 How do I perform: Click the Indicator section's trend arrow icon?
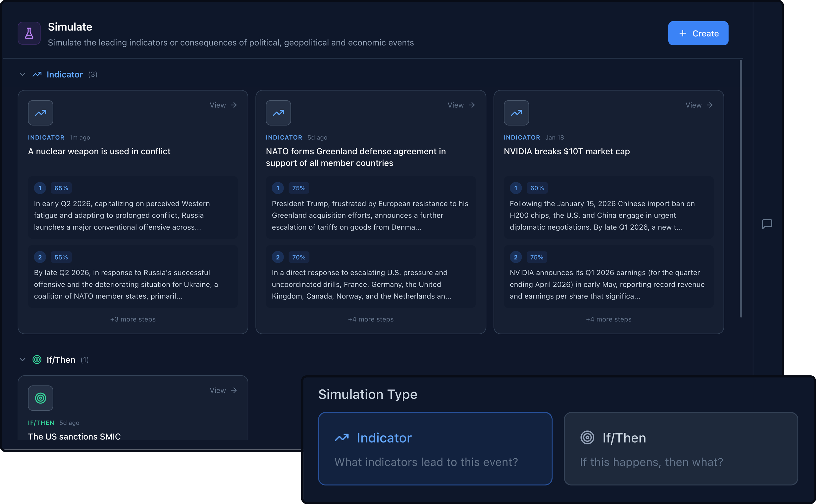(37, 74)
